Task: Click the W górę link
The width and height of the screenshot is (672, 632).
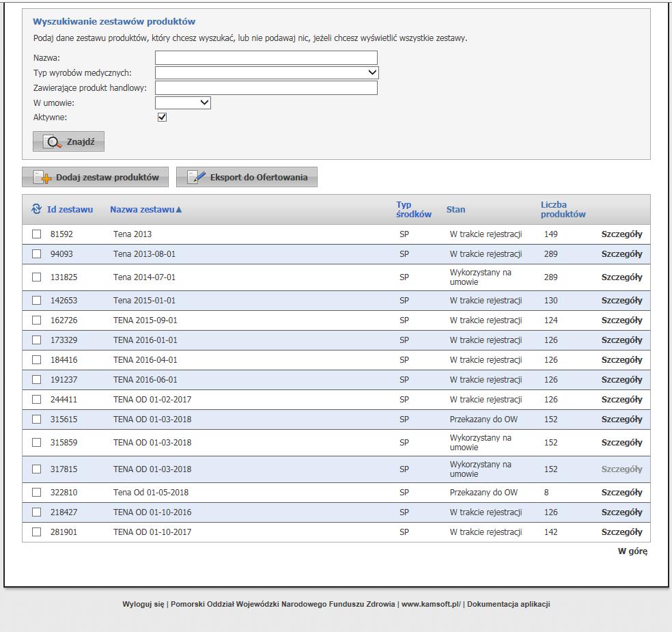Action: click(x=632, y=551)
